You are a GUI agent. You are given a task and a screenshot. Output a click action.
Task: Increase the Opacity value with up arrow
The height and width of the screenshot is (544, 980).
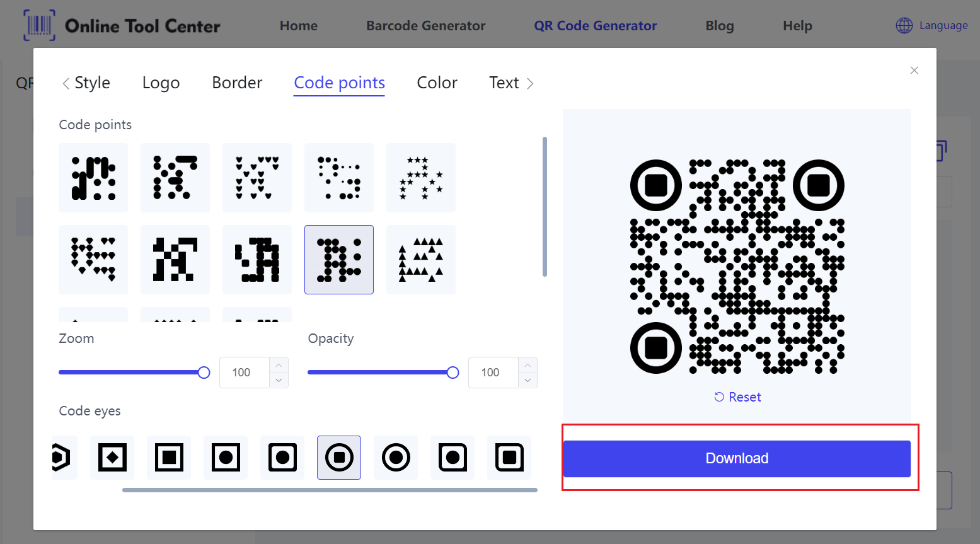click(527, 365)
